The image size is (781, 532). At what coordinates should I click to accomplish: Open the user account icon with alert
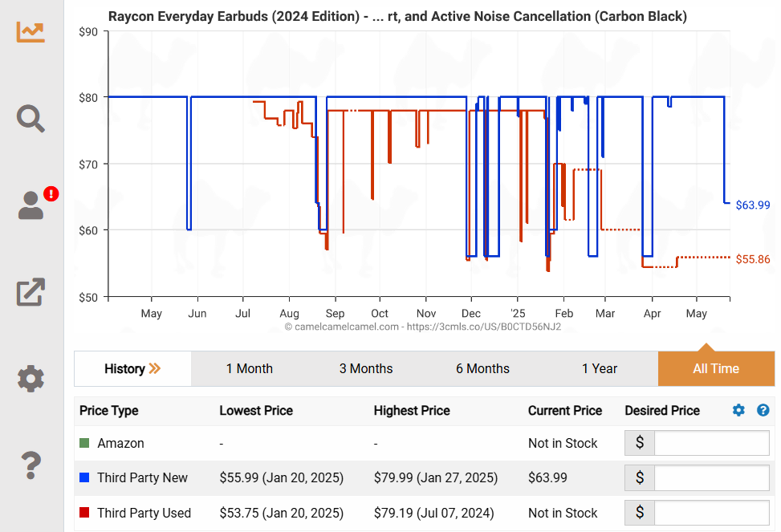pos(32,205)
